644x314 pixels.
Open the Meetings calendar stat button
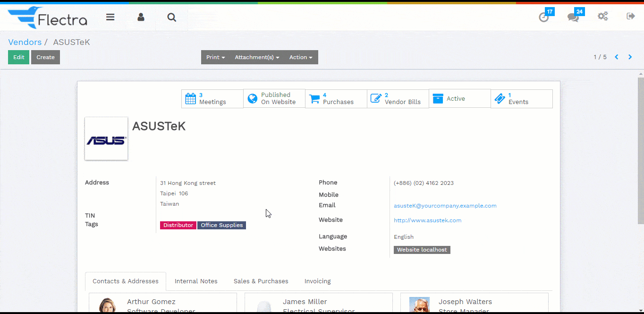tap(212, 98)
